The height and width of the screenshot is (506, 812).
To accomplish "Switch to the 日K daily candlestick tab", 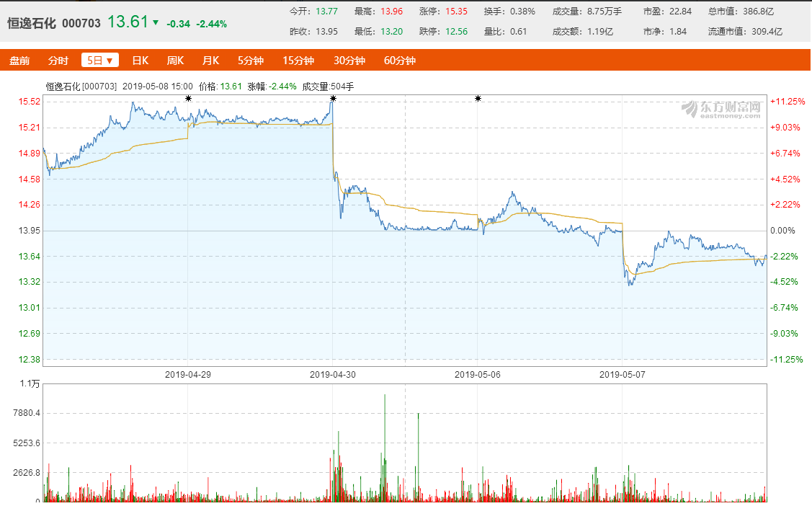I will 140,61.
